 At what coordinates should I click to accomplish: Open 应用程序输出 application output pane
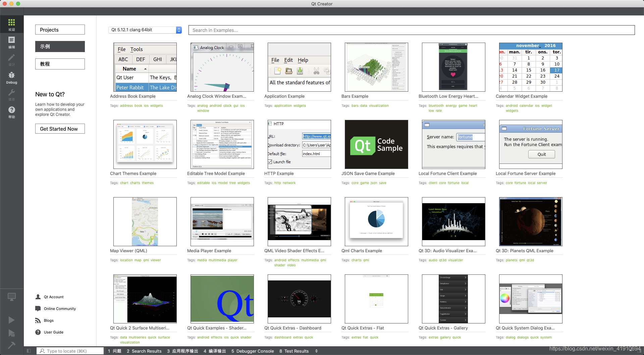[x=182, y=351]
